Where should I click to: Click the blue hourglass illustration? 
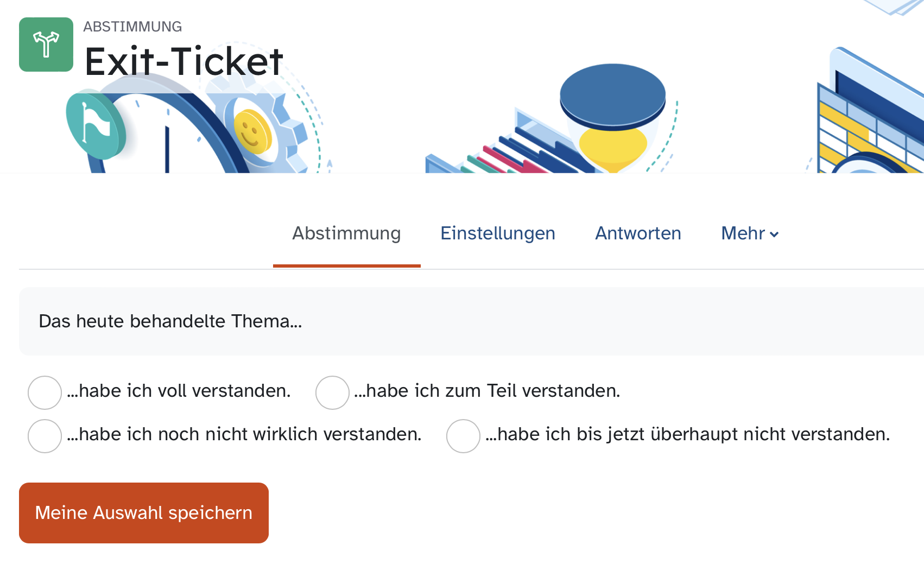click(x=613, y=115)
